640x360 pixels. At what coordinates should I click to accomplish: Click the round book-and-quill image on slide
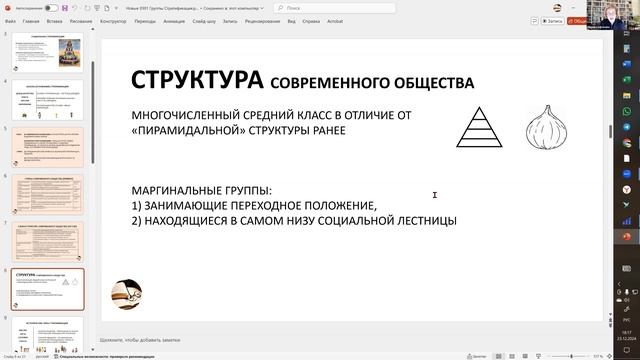[127, 294]
